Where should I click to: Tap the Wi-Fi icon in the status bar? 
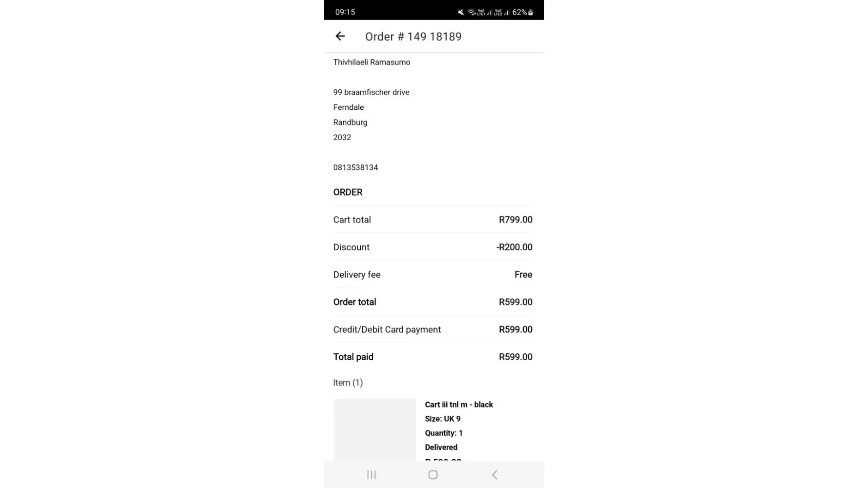(471, 12)
